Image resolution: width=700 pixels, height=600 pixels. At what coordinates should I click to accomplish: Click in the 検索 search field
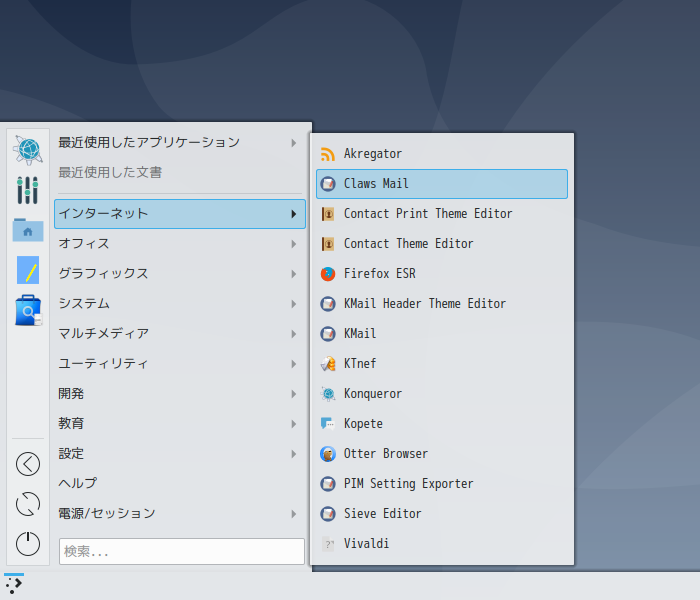tap(182, 551)
